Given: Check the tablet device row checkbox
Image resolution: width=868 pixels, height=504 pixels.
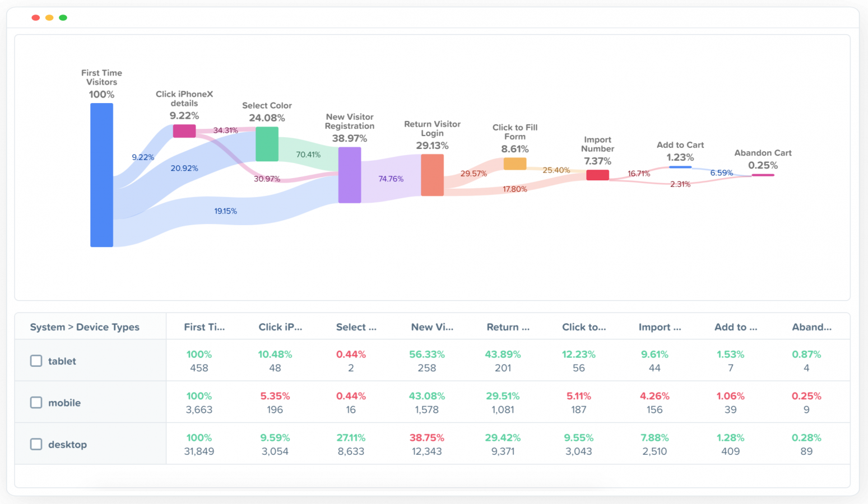Looking at the screenshot, I should click(36, 361).
